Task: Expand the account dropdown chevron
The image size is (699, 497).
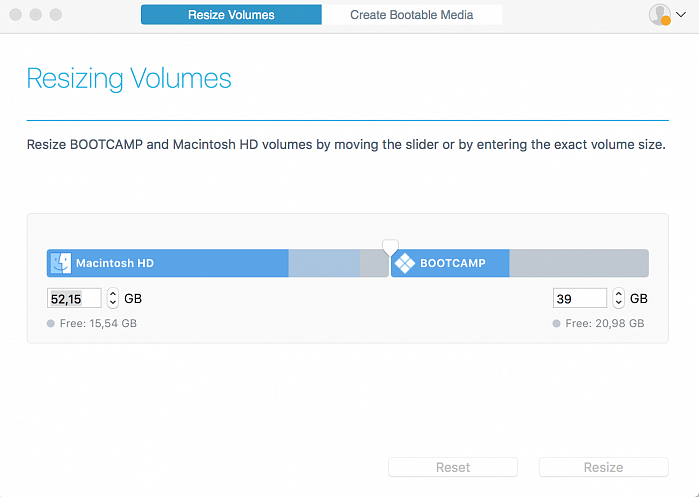Action: tap(681, 15)
